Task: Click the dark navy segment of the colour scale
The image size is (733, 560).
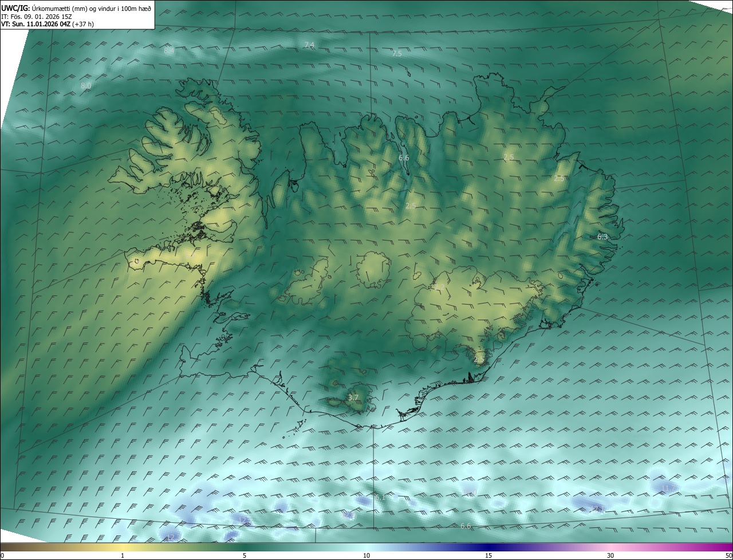Action: (x=488, y=547)
